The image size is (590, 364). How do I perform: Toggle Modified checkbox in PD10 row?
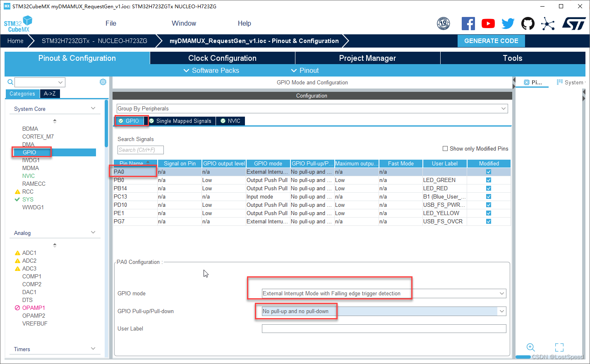pyautogui.click(x=489, y=205)
